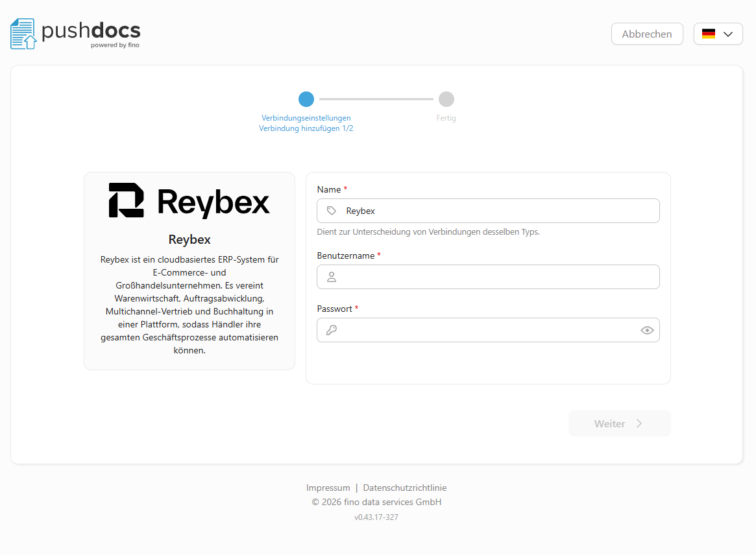Open the language dropdown chevron
The width and height of the screenshot is (756, 555).
(x=728, y=34)
